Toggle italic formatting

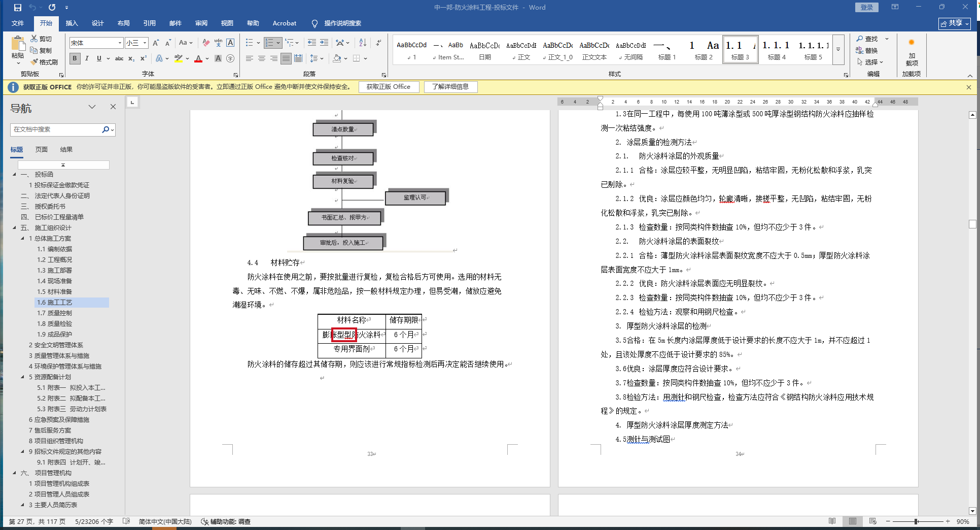(x=87, y=58)
